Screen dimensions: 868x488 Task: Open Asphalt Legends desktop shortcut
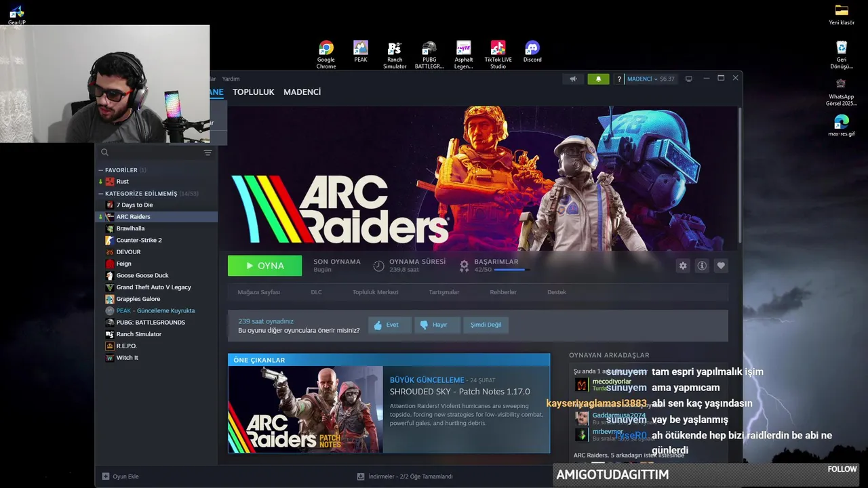click(464, 55)
